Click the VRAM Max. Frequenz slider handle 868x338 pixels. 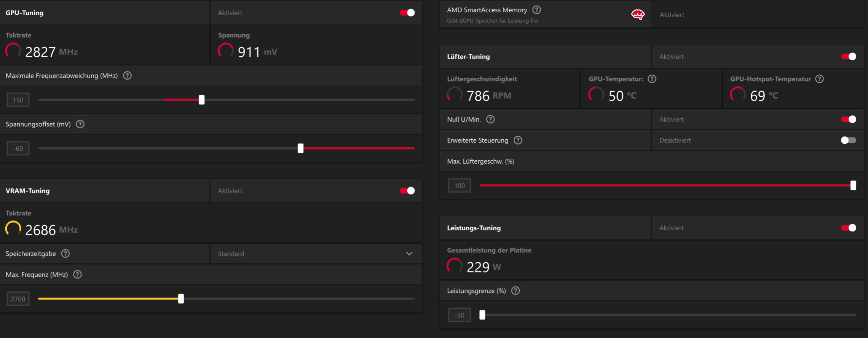coord(181,299)
